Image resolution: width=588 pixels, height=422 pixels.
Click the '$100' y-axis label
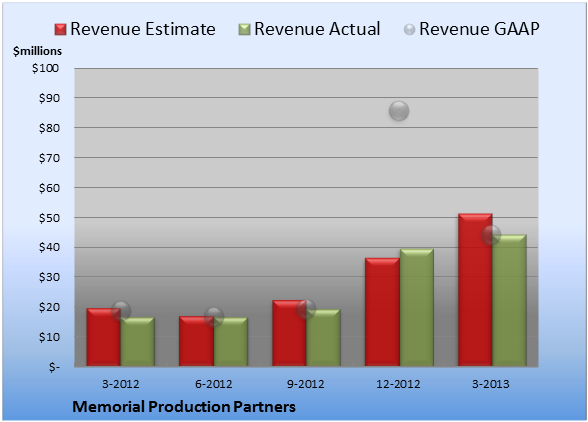[45, 68]
